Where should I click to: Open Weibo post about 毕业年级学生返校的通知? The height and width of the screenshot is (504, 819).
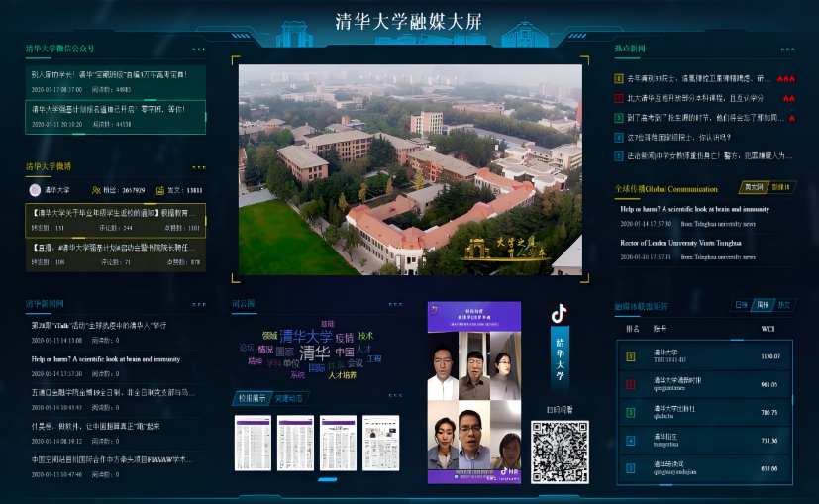coord(116,220)
